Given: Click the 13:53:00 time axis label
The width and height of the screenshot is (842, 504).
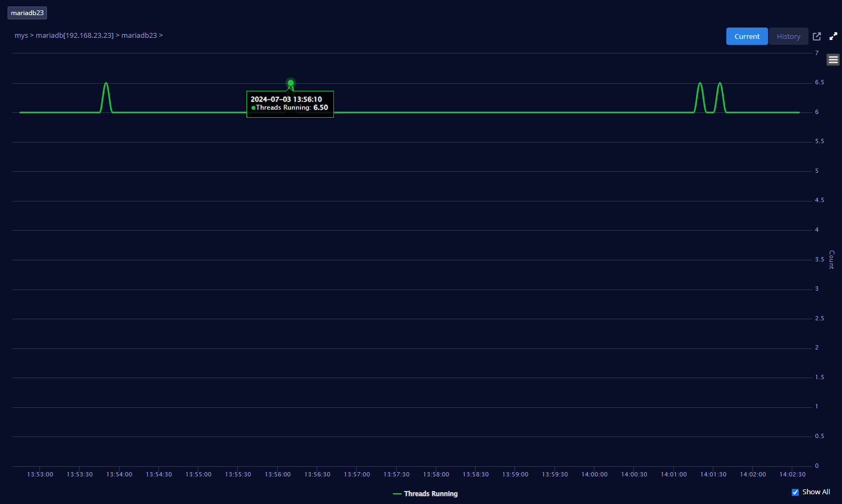Looking at the screenshot, I should pos(40,474).
